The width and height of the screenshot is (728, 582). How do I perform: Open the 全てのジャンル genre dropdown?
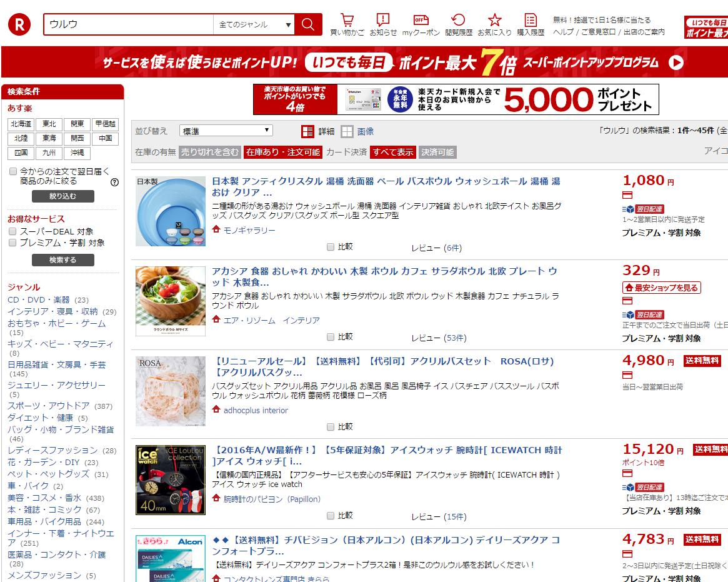(254, 24)
